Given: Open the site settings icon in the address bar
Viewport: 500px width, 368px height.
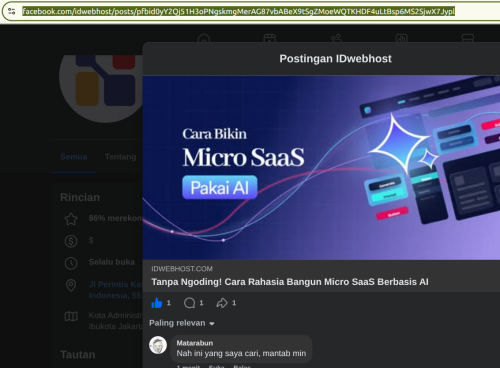Looking at the screenshot, I should click(11, 11).
